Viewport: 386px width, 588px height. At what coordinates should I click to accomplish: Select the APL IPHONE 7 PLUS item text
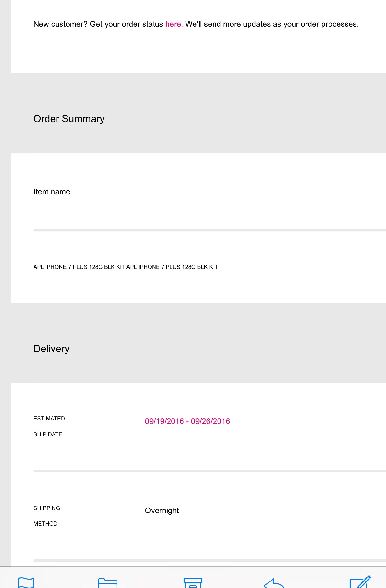tap(126, 267)
